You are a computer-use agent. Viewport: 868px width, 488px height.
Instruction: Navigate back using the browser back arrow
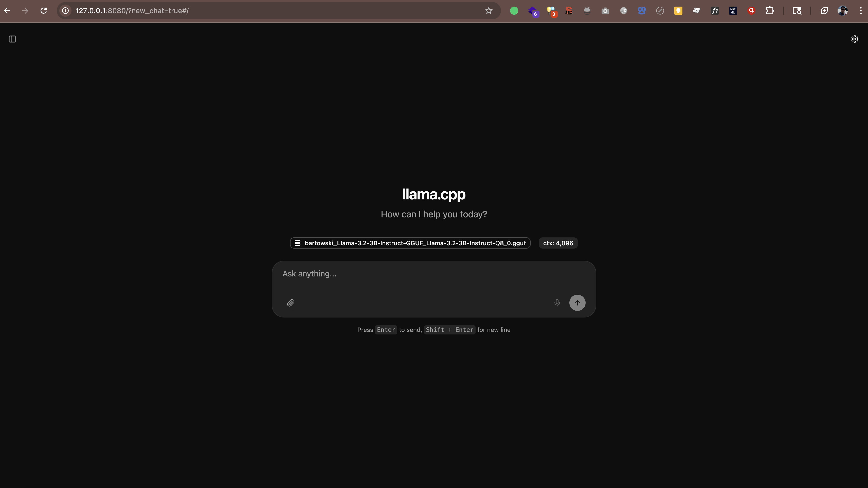[7, 11]
